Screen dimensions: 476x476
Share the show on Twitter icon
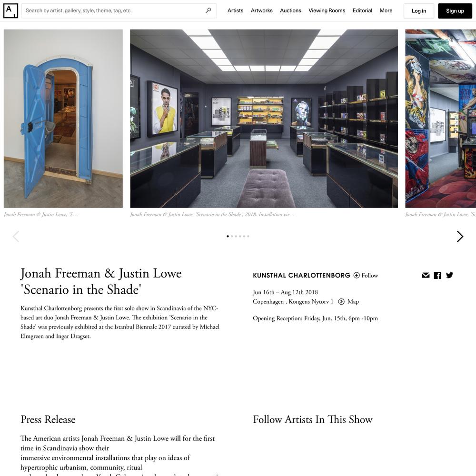tap(449, 275)
